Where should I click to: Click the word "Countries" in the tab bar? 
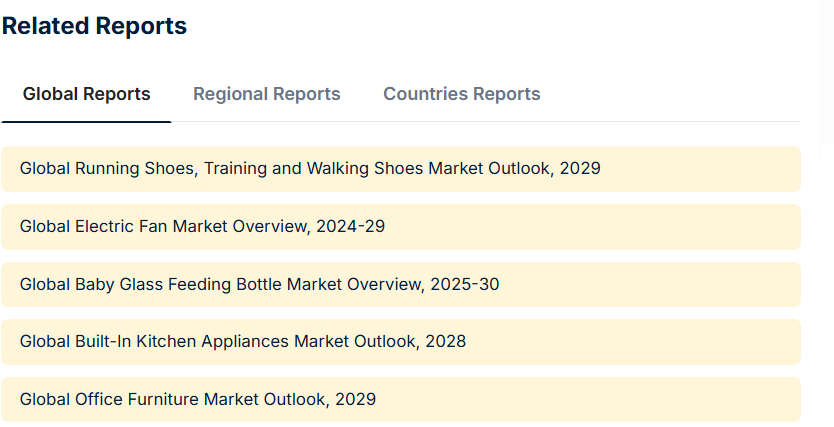426,94
